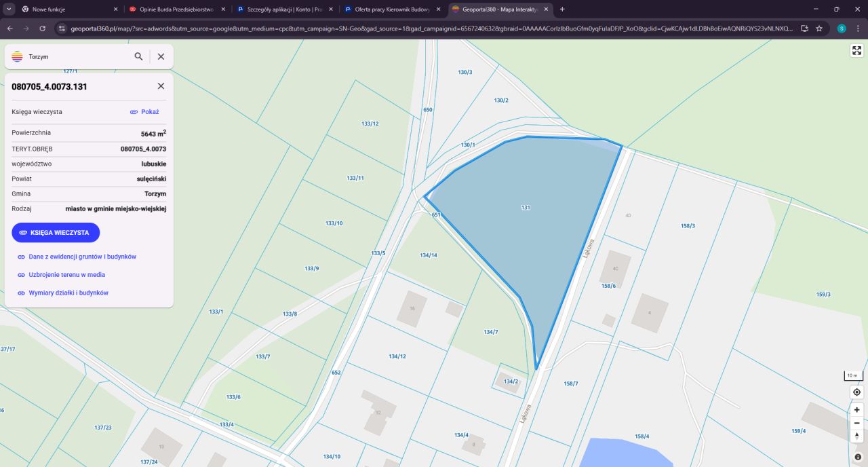Bookmark this page with star icon
868x467 pixels.
819,29
